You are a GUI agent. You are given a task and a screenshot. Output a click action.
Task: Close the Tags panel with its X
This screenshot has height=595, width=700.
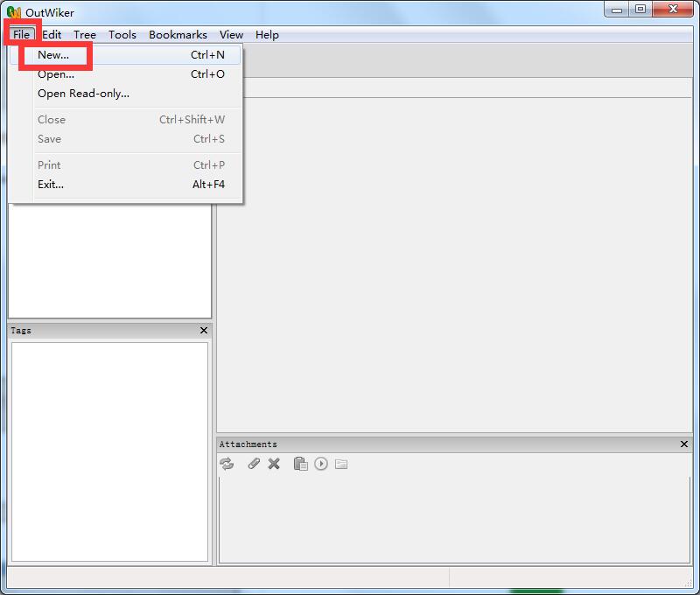coord(203,330)
